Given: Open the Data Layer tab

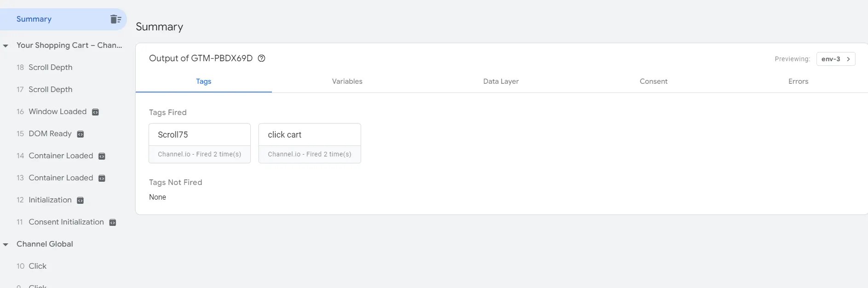Looking at the screenshot, I should pyautogui.click(x=500, y=81).
